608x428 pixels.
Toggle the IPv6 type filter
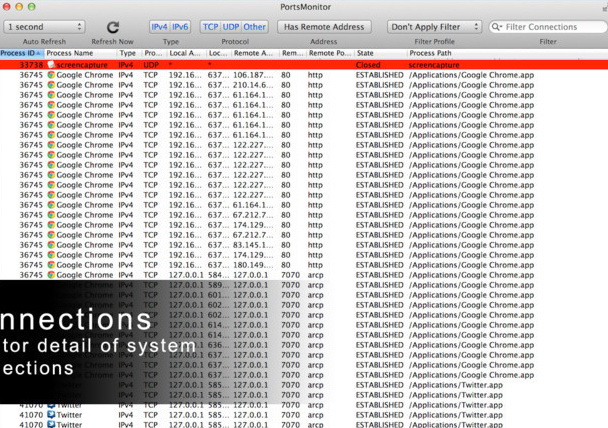[x=180, y=27]
